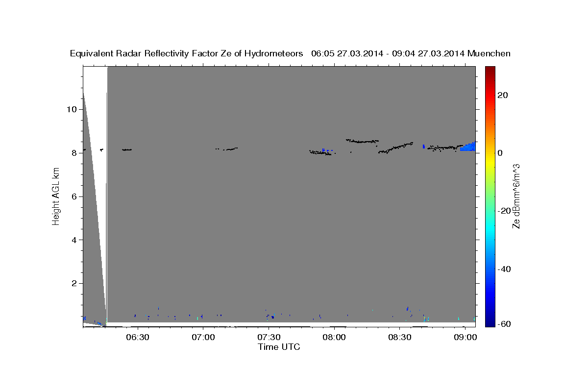
Task: Click the height tick label 6
Action: 74,196
